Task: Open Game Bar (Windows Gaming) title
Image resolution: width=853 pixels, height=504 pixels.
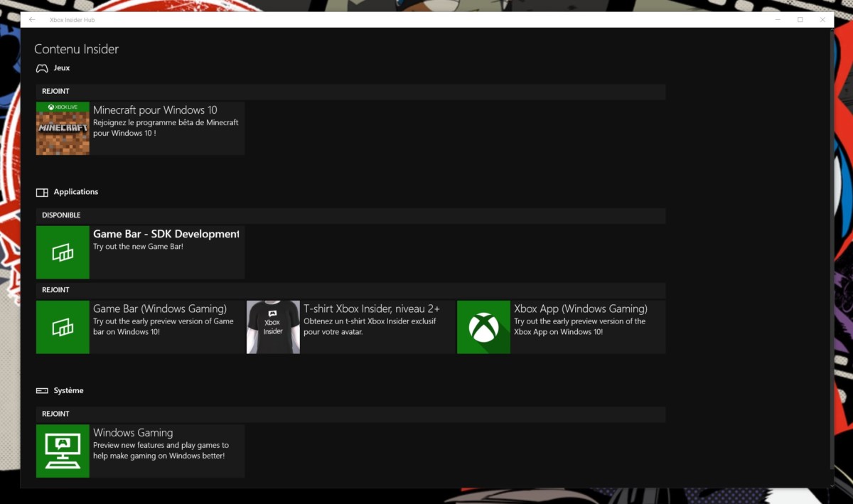Action: [x=160, y=309]
